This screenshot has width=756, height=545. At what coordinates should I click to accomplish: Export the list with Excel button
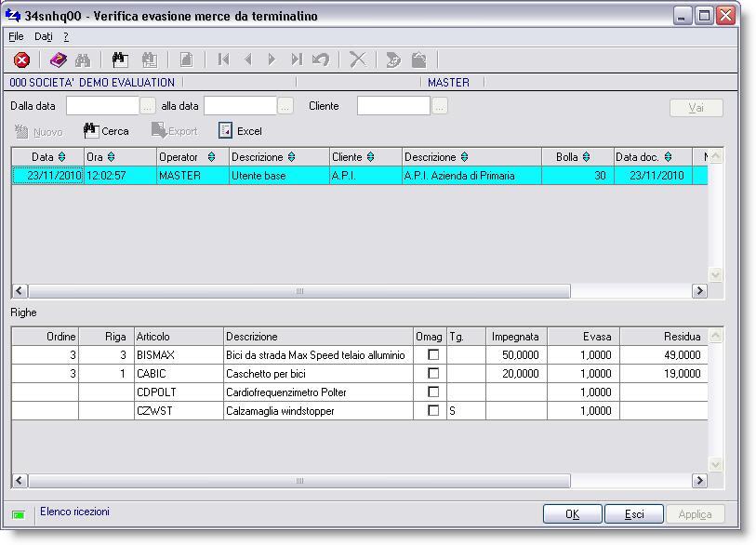[240, 131]
